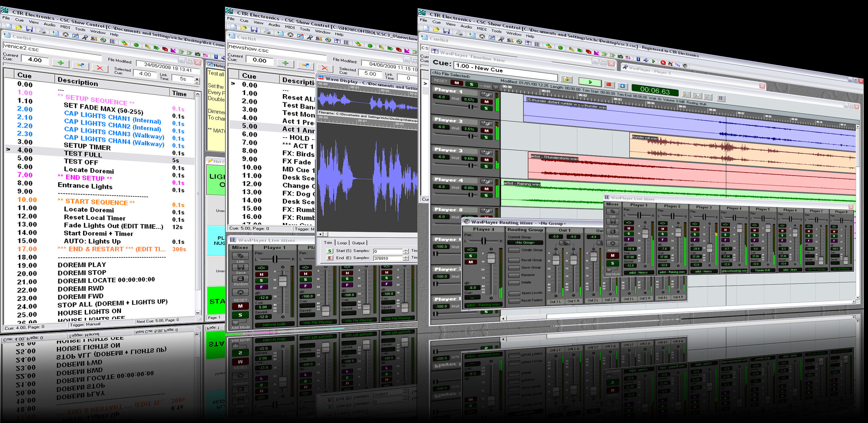Click Print icon in venice2 window toolbar
This screenshot has height=423, width=868.
click(x=43, y=31)
